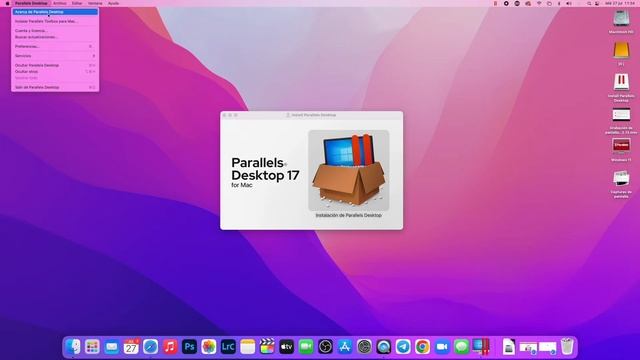Click Parallels Desktop menu bar title
640x360 pixels.
(x=31, y=3)
